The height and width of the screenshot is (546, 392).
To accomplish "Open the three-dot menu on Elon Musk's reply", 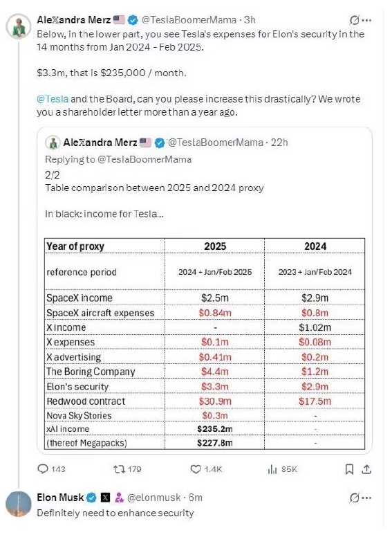I will point(366,498).
